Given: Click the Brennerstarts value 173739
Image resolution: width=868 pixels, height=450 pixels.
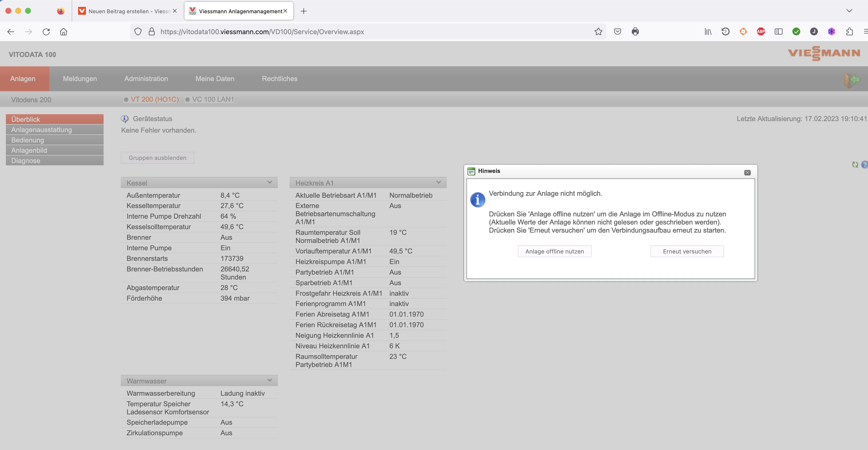Looking at the screenshot, I should point(232,259).
